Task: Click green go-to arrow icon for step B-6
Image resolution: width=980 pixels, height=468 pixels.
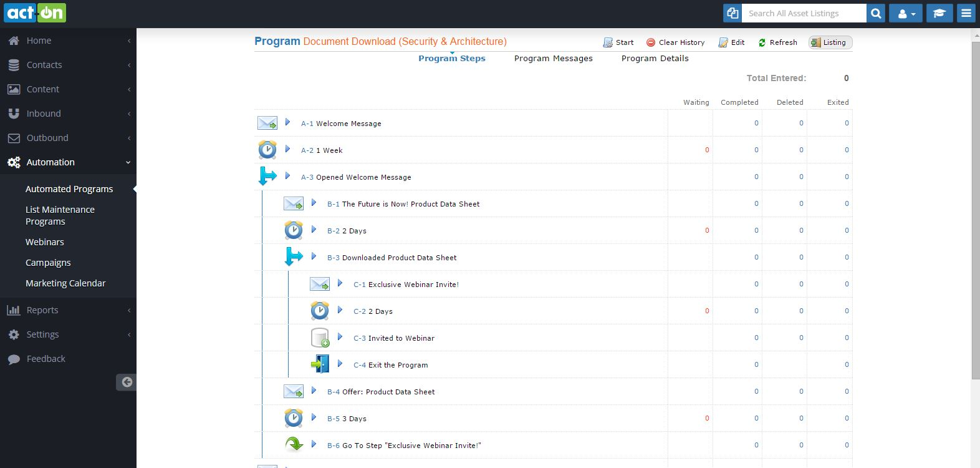Action: [294, 444]
